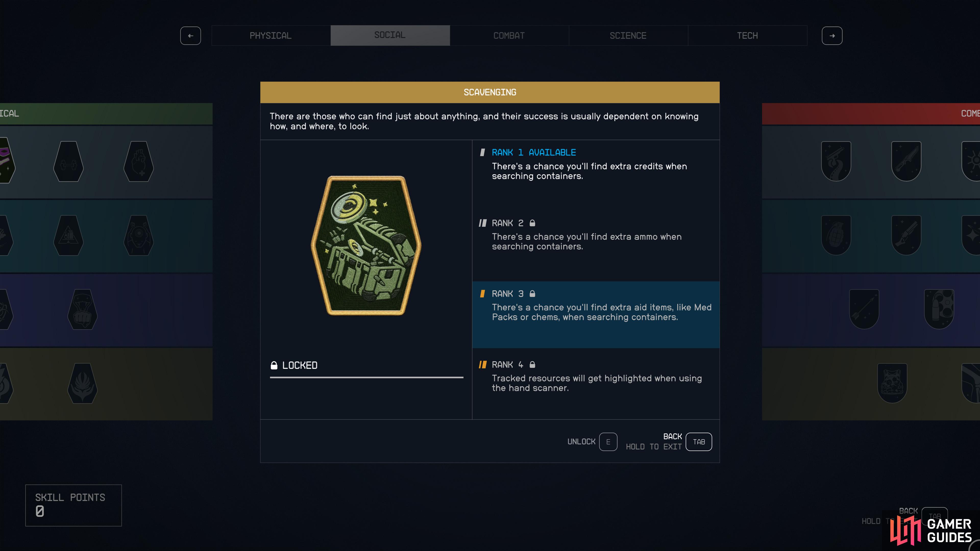This screenshot has height=551, width=980.
Task: Select the pistol combat skill badge
Action: pyautogui.click(x=836, y=161)
